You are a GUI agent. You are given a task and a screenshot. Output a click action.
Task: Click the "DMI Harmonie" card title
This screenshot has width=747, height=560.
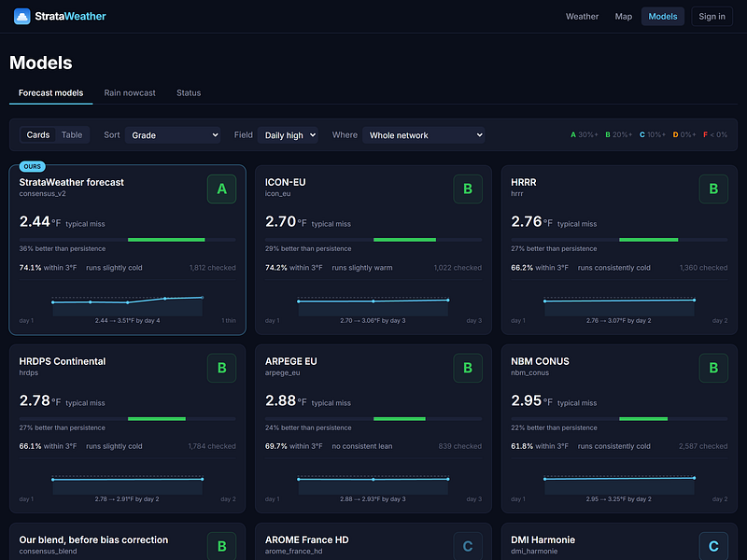(543, 540)
